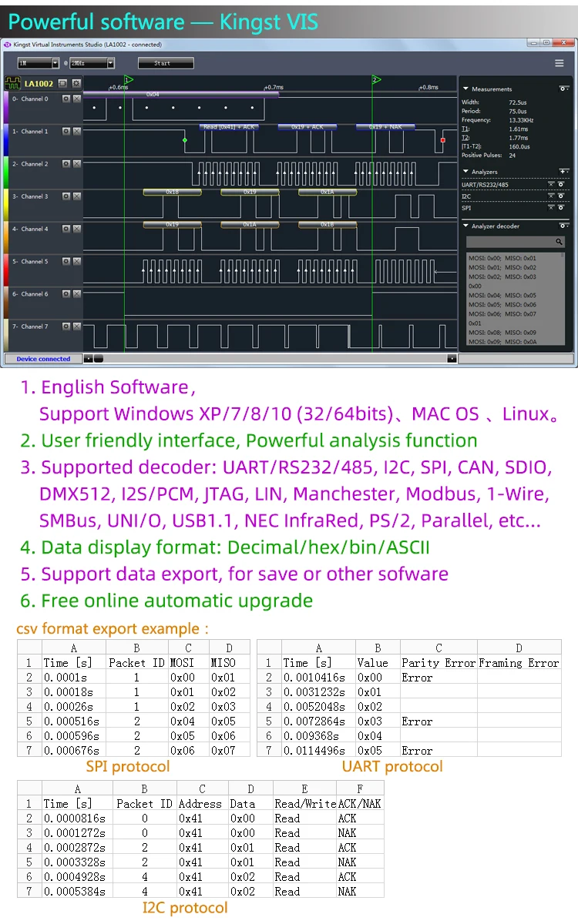
Task: Add a new analyzer with plus icon
Action: click(x=563, y=172)
